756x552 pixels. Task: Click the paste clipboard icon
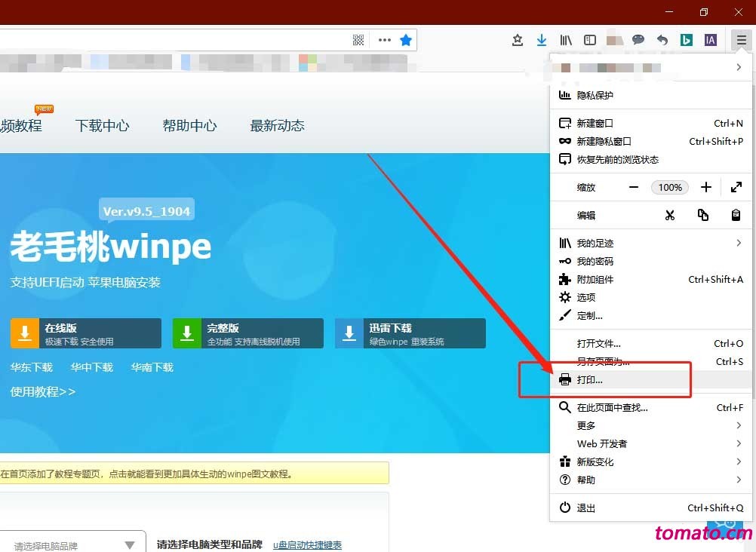(736, 215)
